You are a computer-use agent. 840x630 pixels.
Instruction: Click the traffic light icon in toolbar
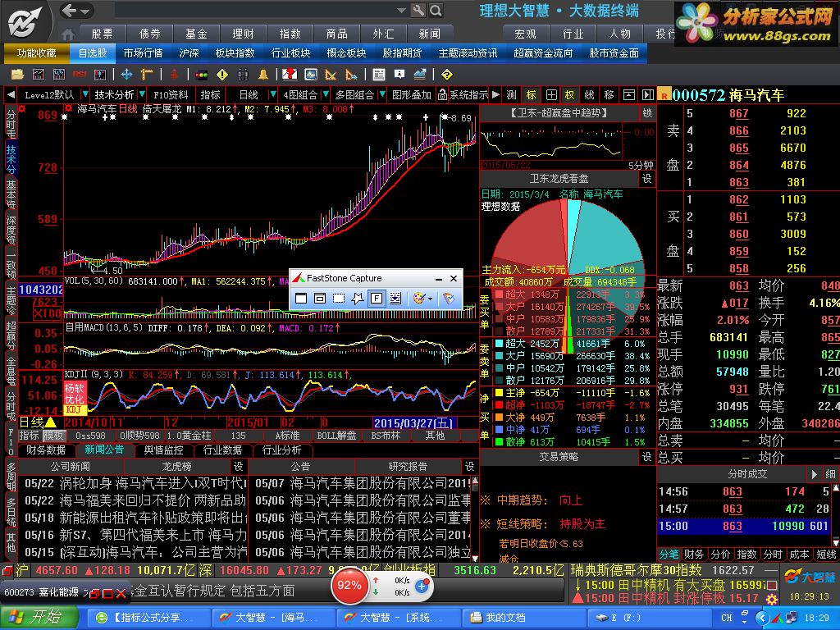(x=202, y=75)
